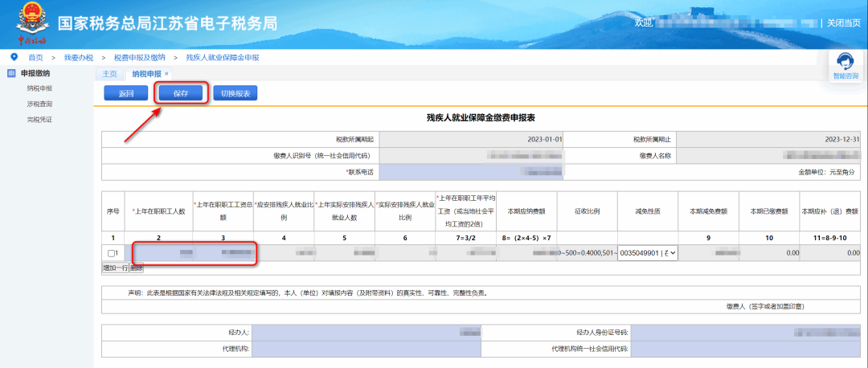Open the 减免性质 dropdown 0035049901
The image size is (868, 368).
[649, 253]
